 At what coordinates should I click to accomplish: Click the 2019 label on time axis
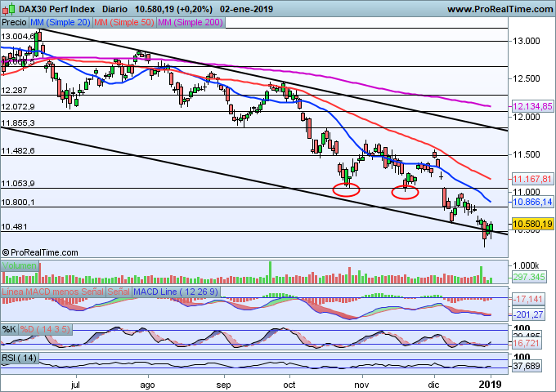pos(491,385)
